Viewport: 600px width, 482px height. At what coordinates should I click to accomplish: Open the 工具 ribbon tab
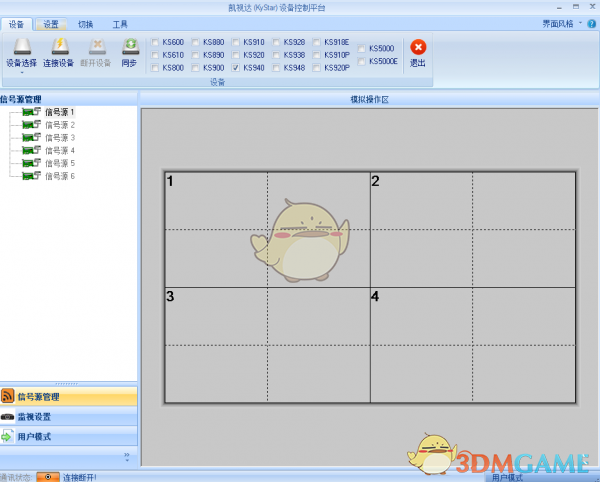click(119, 23)
